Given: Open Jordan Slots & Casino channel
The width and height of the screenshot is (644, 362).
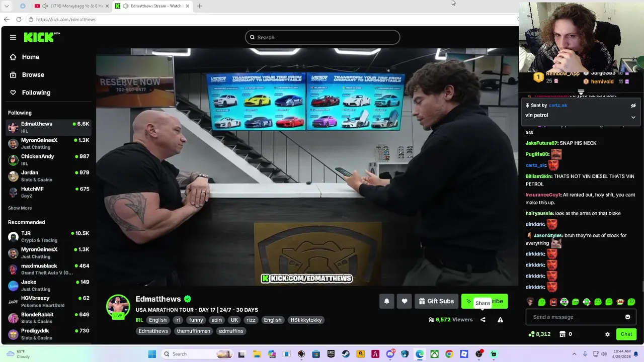Looking at the screenshot, I should point(48,175).
